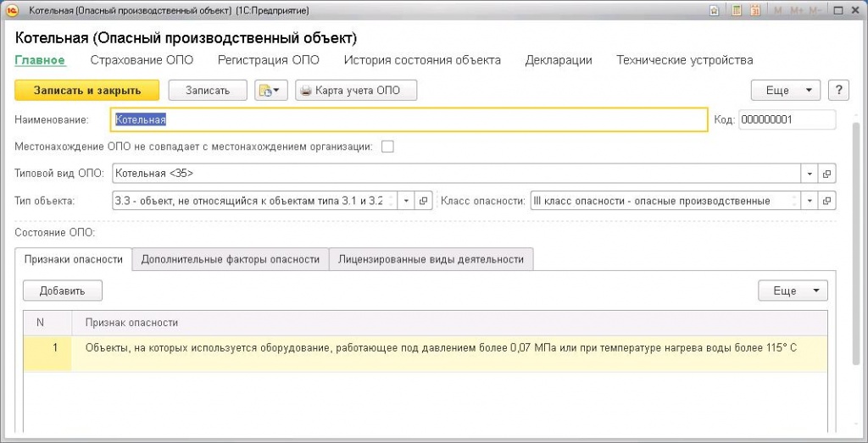868x443 pixels.
Task: Open the top Еще menu dropdown
Action: point(786,91)
